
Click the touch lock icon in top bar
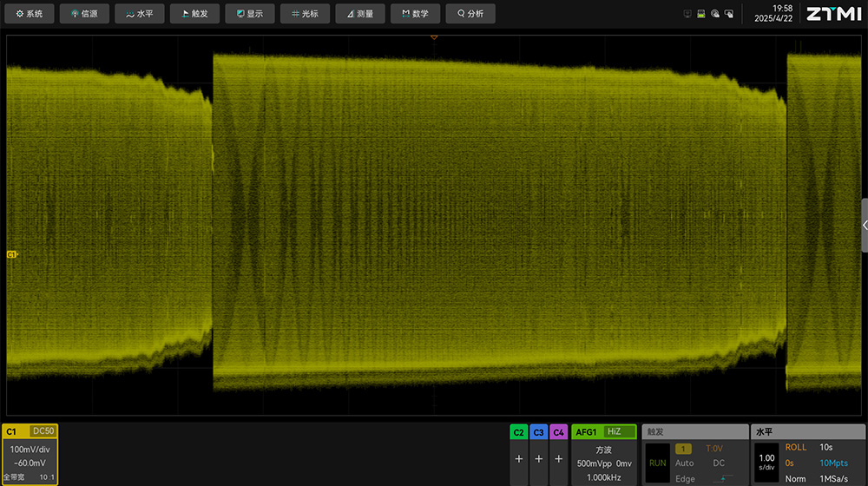(x=714, y=14)
